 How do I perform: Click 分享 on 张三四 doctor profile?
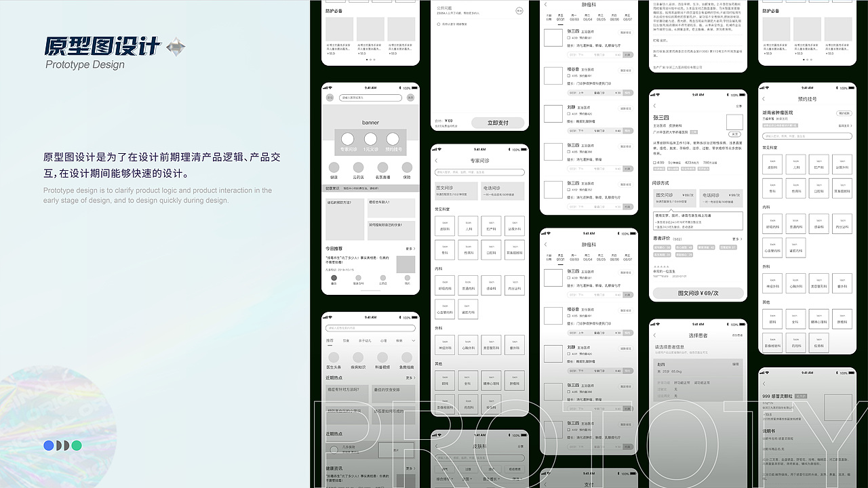pos(738,106)
